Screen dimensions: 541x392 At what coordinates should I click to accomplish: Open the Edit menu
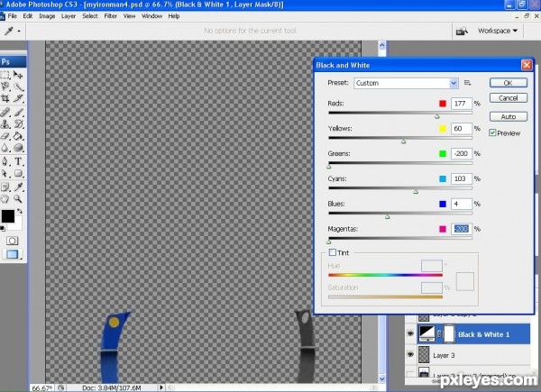tap(28, 16)
